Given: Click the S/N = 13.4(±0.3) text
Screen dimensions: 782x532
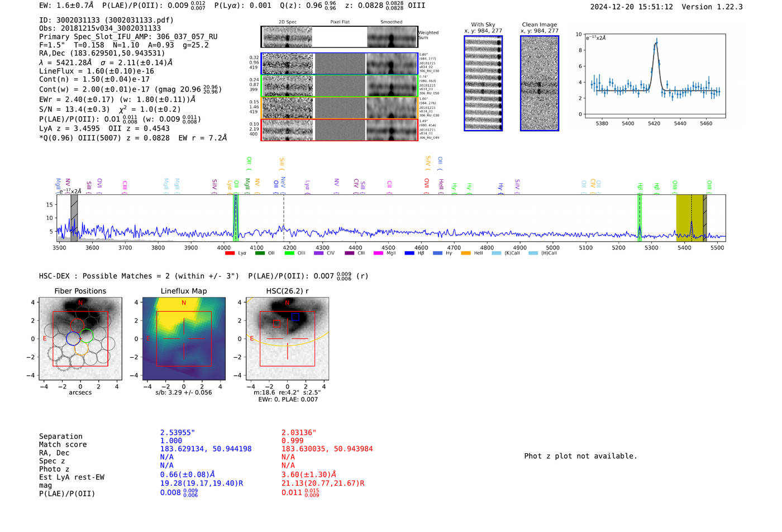Looking at the screenshot, I should point(74,109).
